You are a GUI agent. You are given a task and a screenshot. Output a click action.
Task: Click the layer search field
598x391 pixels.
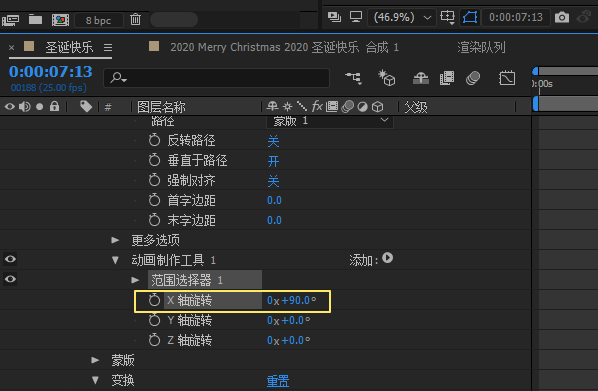(x=217, y=78)
